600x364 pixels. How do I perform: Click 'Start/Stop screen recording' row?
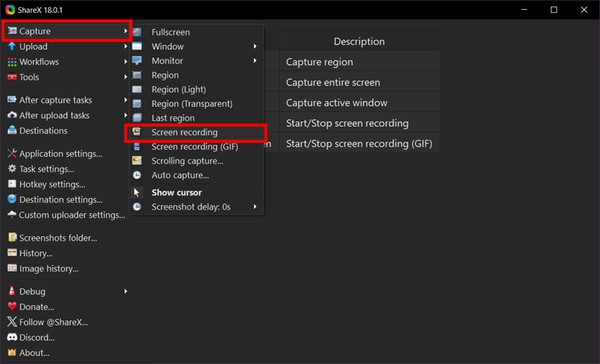[359, 123]
